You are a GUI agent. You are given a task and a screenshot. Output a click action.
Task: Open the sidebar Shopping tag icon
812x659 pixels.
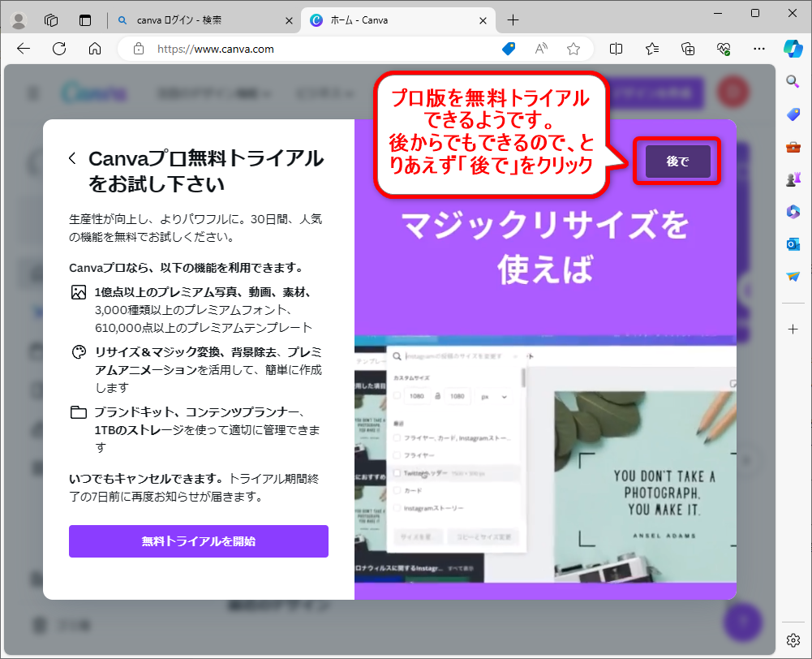(x=793, y=114)
